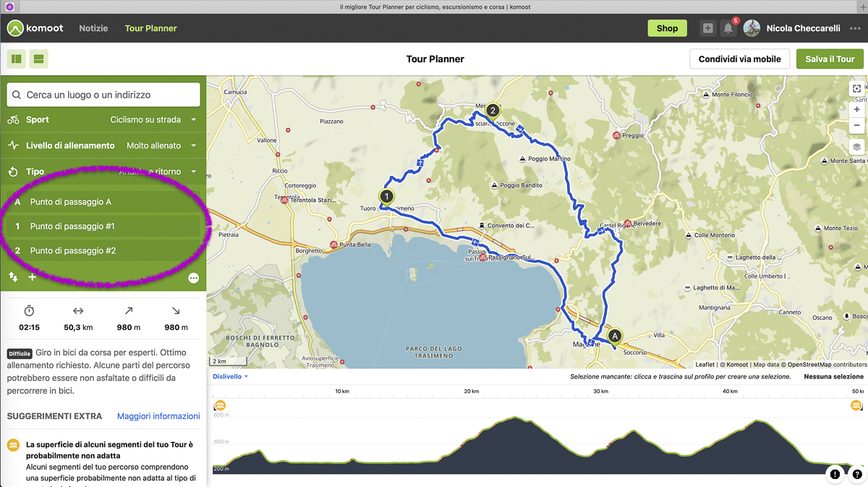Expand the Sport dropdown
The image size is (868, 487).
(153, 119)
